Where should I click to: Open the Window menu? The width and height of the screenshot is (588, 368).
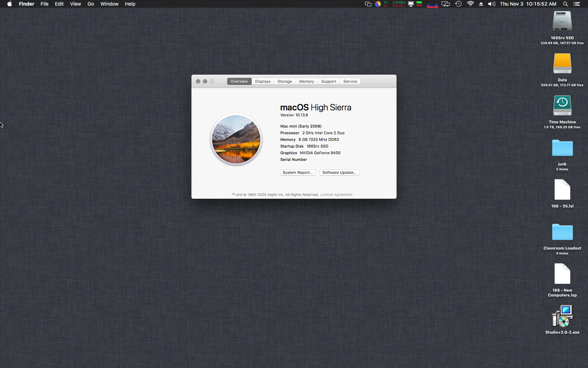[109, 4]
